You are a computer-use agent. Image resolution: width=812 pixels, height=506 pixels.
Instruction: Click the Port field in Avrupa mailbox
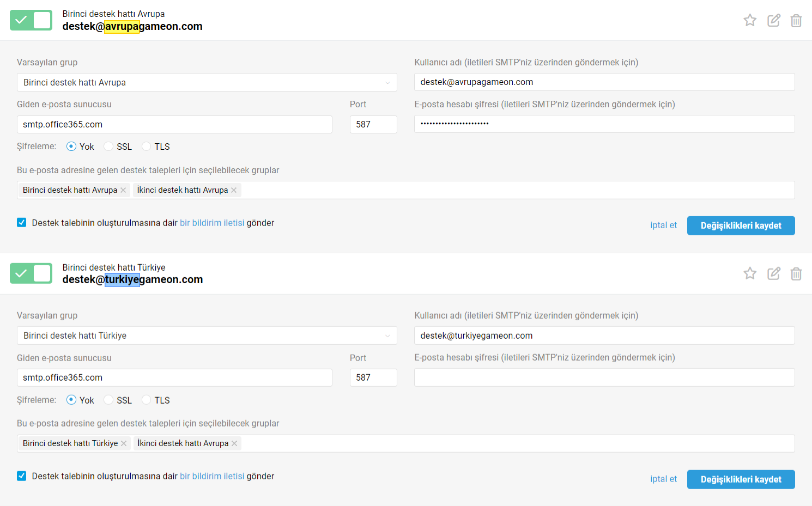click(373, 124)
